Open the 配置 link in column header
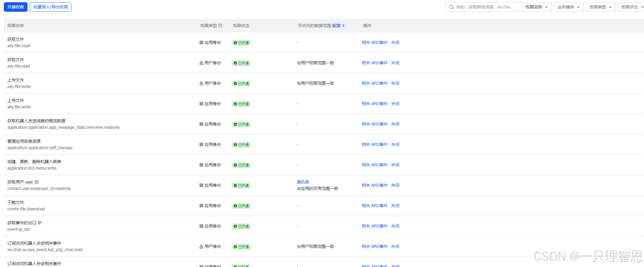This screenshot has height=267, width=644. pos(336,26)
